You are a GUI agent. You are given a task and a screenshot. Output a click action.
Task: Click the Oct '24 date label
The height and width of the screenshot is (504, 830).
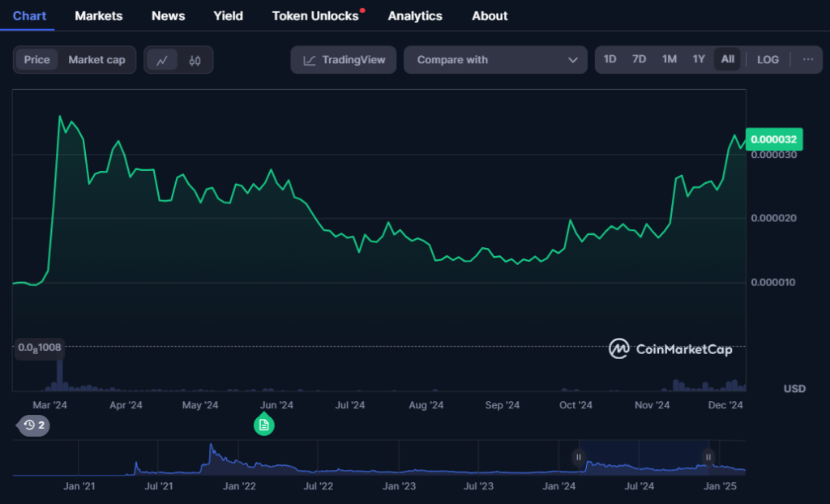576,405
